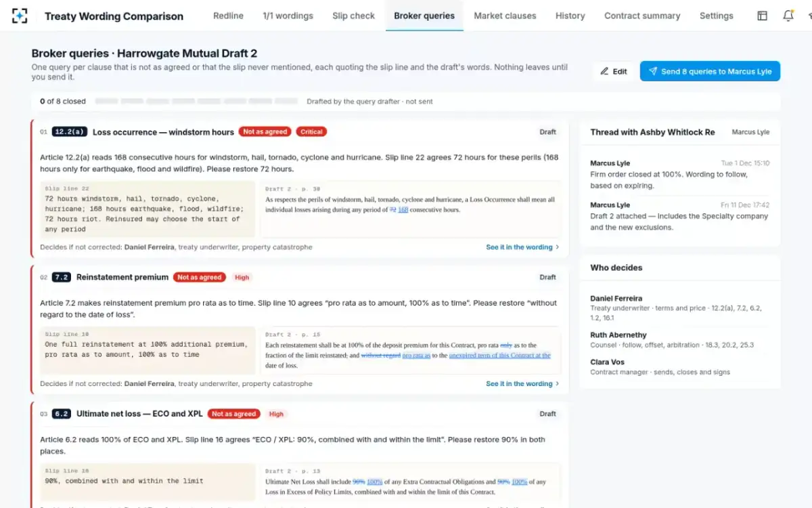View the History tab
The image size is (812, 508).
tap(570, 16)
